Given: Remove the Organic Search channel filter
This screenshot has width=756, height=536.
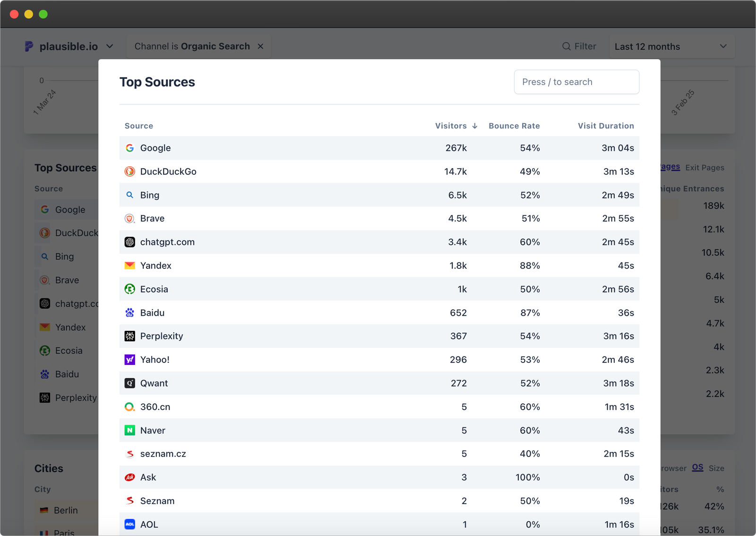Looking at the screenshot, I should point(260,46).
